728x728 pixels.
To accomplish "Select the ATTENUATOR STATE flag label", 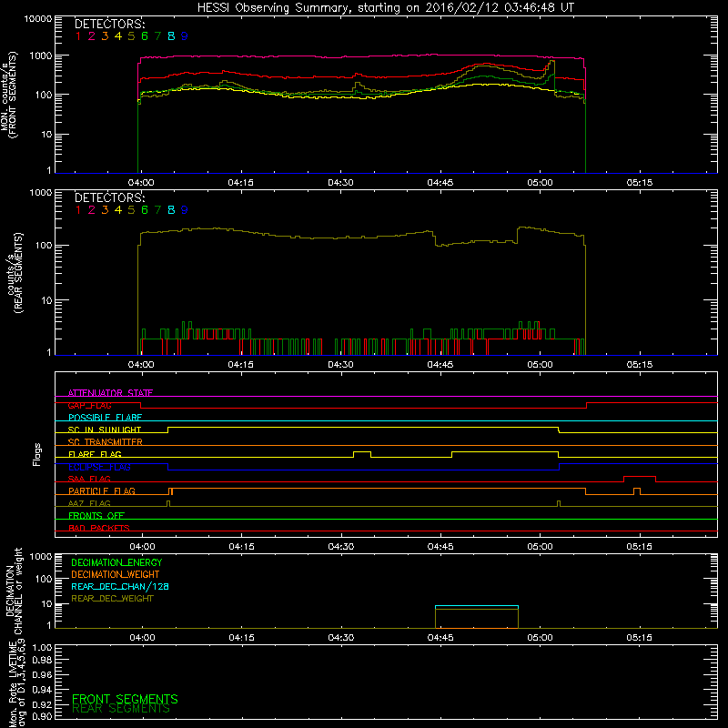I will pyautogui.click(x=110, y=393).
